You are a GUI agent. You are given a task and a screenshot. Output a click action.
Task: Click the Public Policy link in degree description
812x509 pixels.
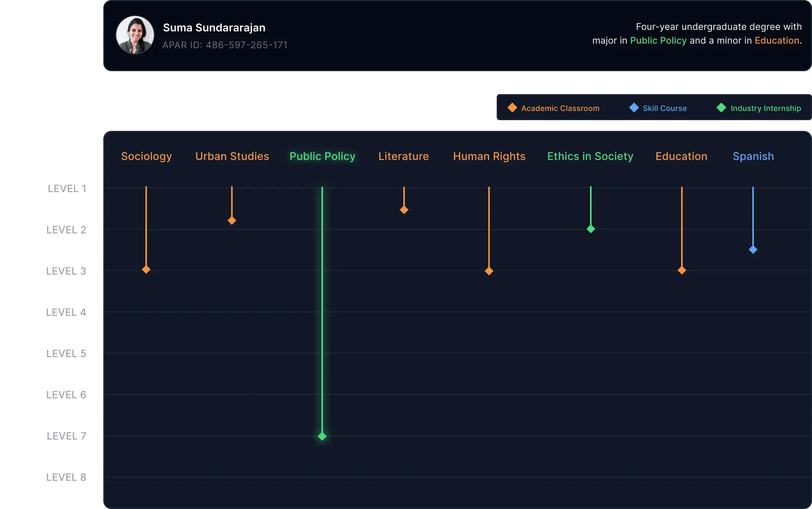pyautogui.click(x=658, y=41)
